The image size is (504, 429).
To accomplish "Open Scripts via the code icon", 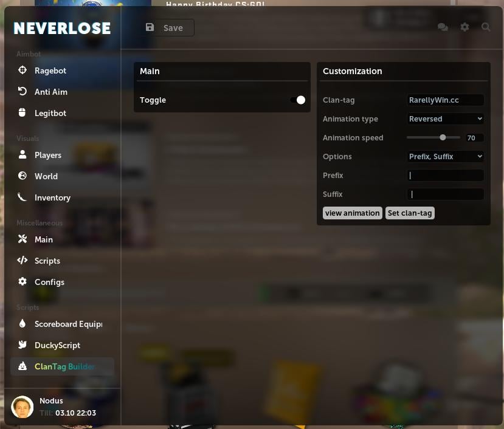I will (22, 261).
